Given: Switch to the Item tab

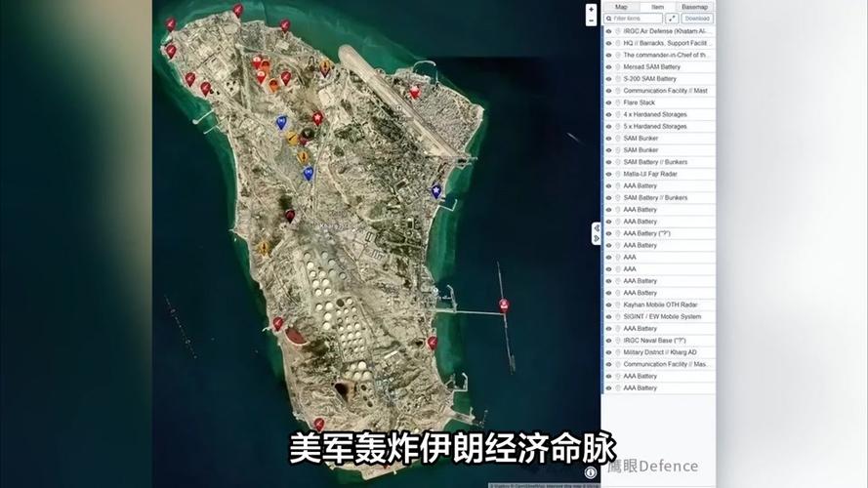Looking at the screenshot, I should click(658, 7).
